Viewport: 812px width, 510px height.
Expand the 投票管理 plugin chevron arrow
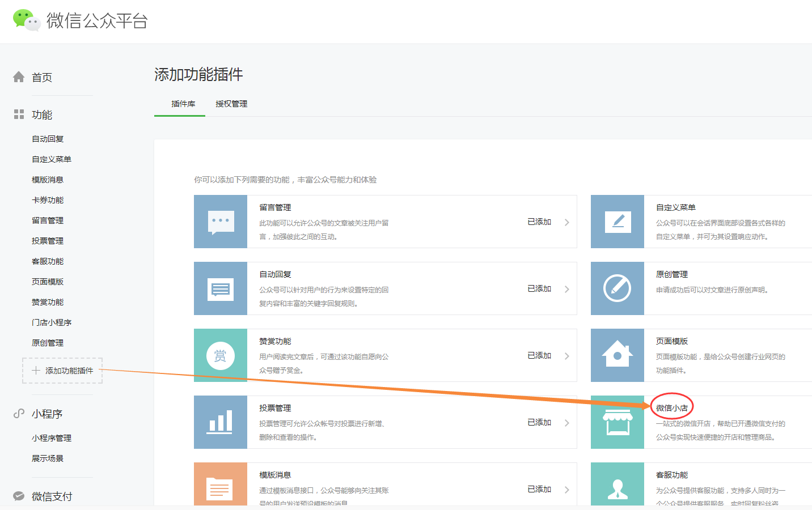566,423
